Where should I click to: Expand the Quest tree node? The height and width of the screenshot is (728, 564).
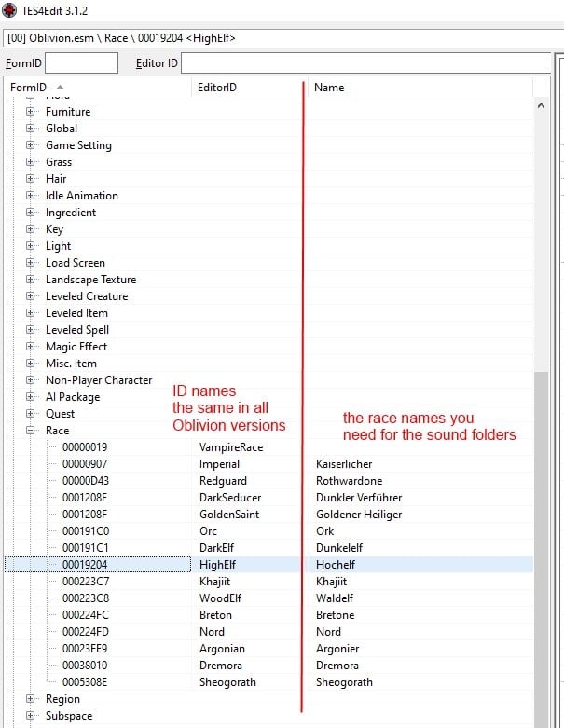point(30,413)
